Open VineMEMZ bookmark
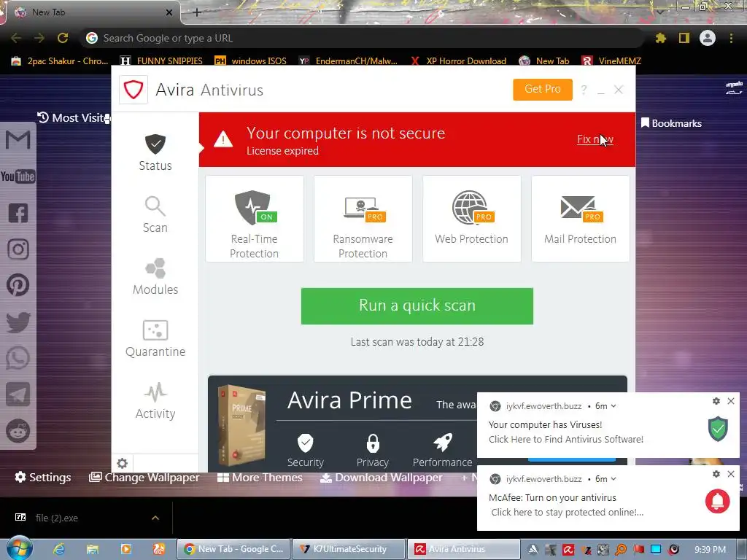 point(612,61)
